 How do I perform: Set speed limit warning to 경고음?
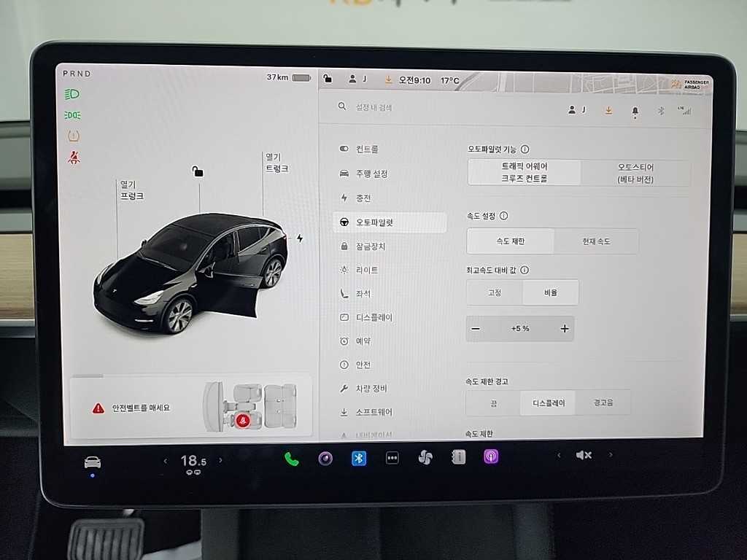tap(603, 402)
